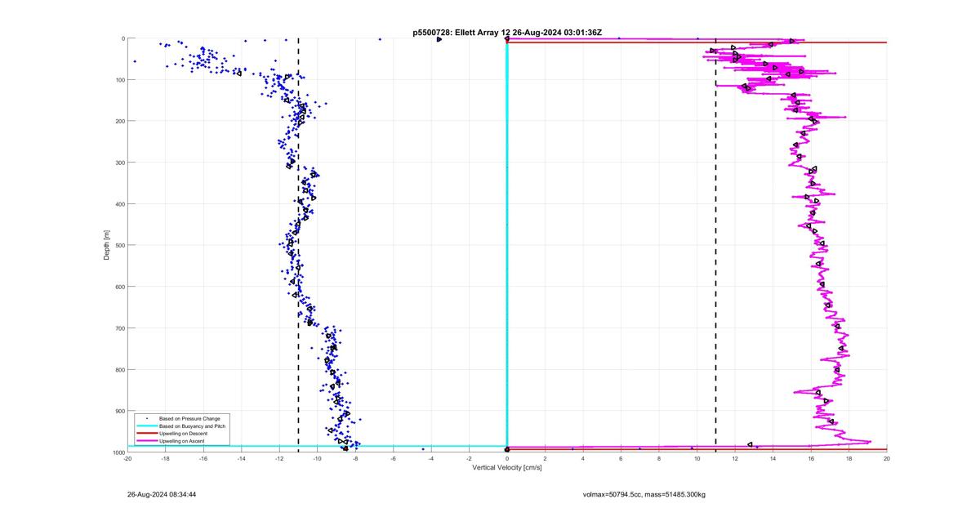Click the timestamp '26-Aug-2024 08:34:44'
980x508 pixels.
[162, 494]
